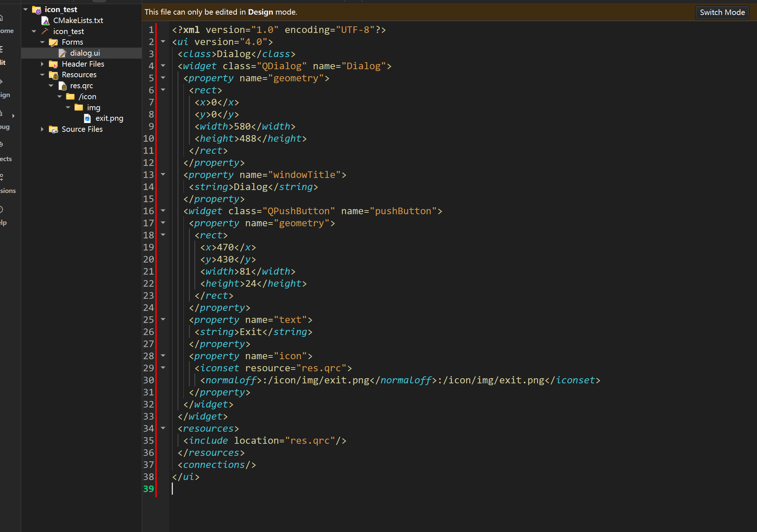
Task: Click the connections tag on line 37
Action: (217, 465)
